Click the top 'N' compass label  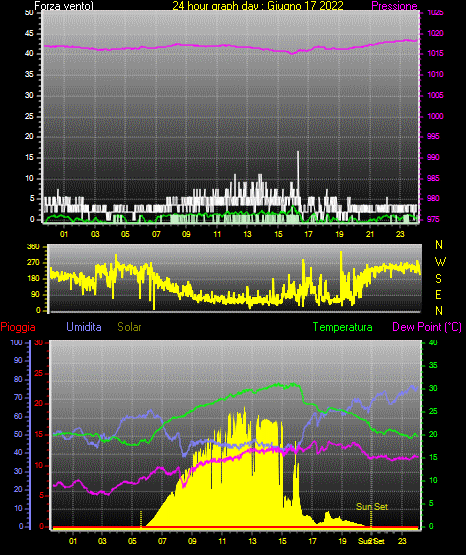point(439,245)
